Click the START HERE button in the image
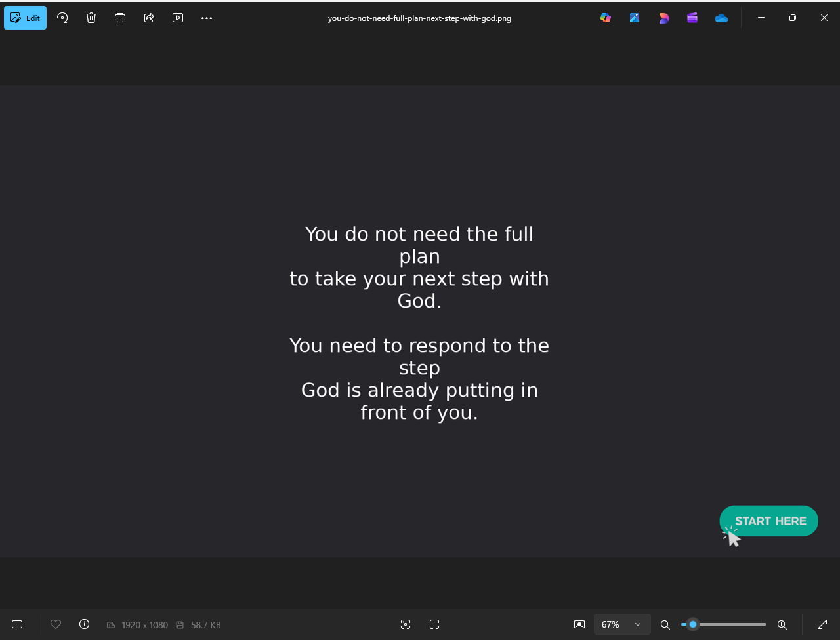840x640 pixels. [769, 521]
